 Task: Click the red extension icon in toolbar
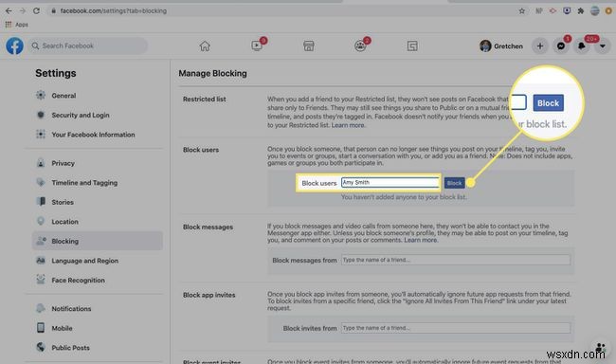[x=553, y=11]
